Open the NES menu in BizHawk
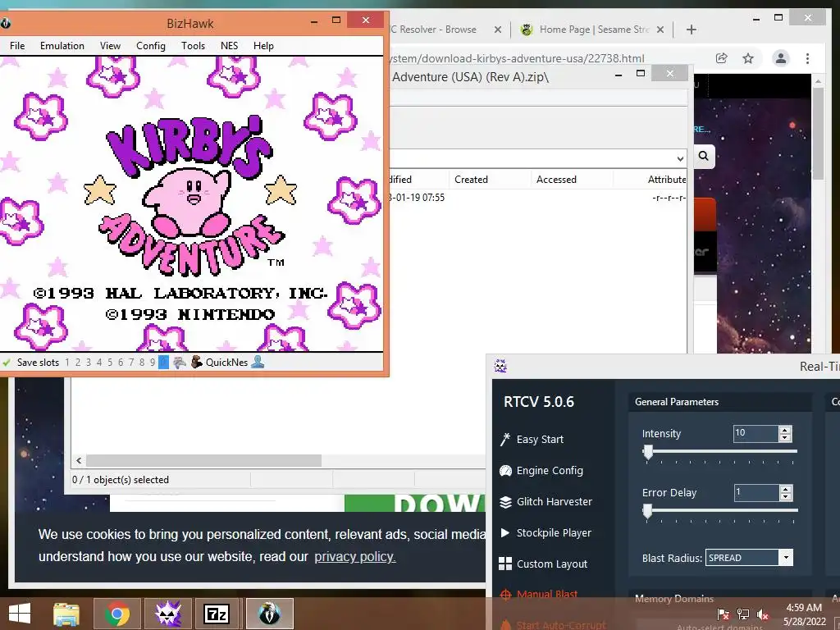Screen dimensions: 840x630 pos(230,46)
